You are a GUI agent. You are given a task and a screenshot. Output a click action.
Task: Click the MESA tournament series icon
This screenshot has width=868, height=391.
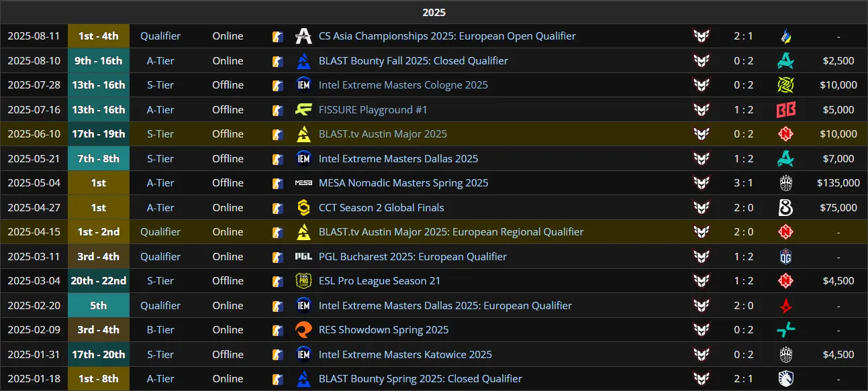point(303,183)
